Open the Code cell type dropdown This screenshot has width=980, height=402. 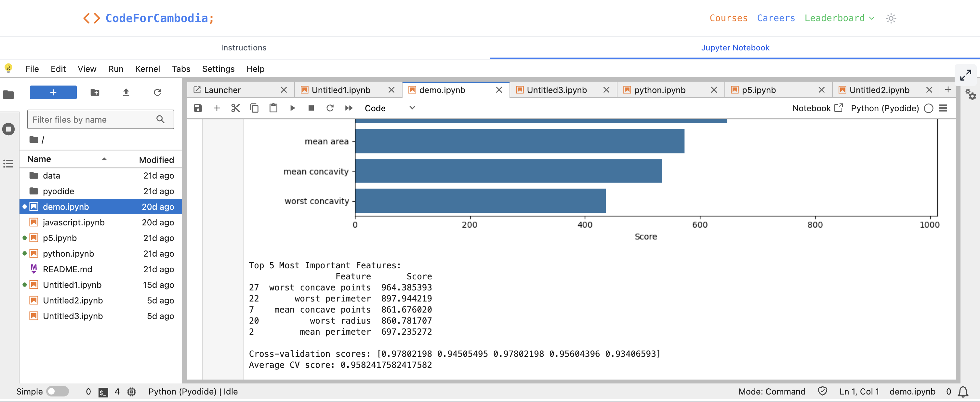coord(389,108)
